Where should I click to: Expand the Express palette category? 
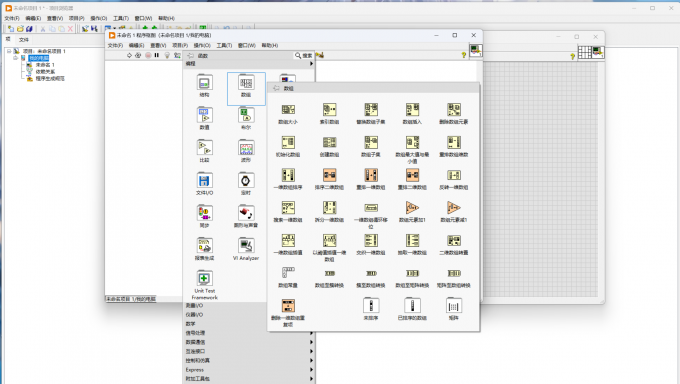tap(311, 370)
